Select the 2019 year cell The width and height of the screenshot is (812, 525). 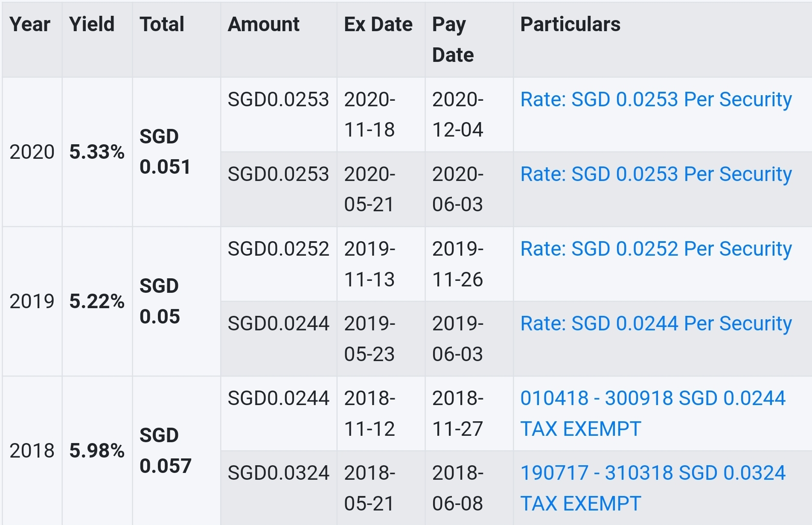32,301
